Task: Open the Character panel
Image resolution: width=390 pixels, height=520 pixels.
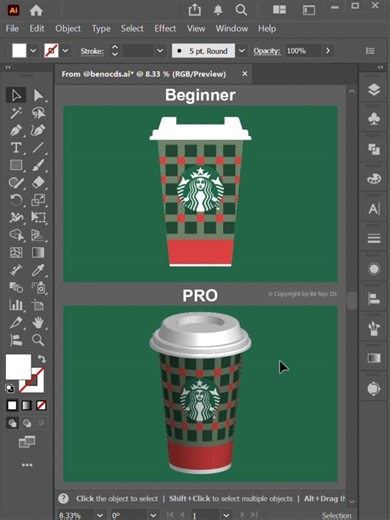Action: [x=374, y=209]
